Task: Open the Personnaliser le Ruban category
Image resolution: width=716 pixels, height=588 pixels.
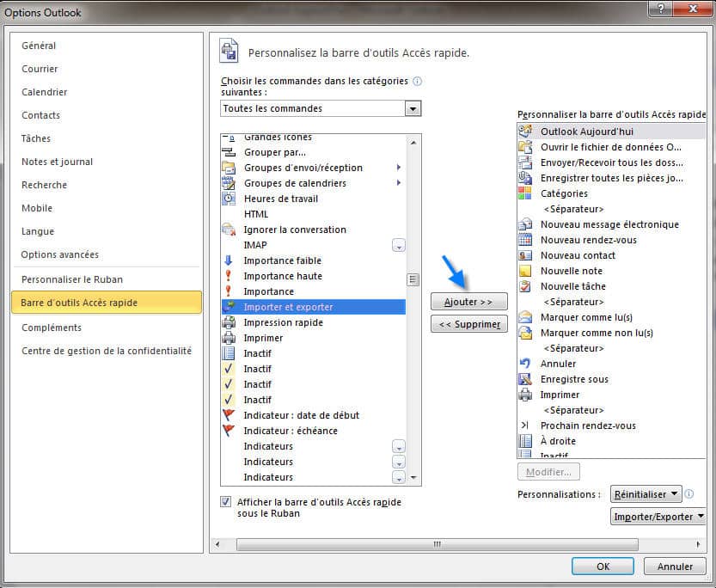Action: [x=72, y=279]
